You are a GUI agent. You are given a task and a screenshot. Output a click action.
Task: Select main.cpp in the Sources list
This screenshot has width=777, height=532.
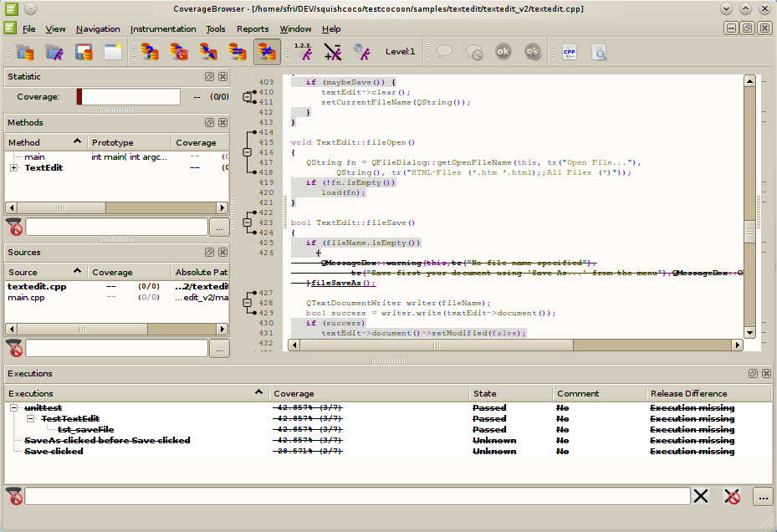pos(26,297)
